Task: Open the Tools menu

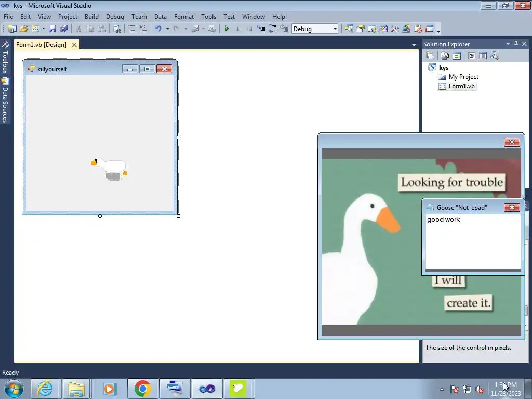Action: tap(208, 16)
